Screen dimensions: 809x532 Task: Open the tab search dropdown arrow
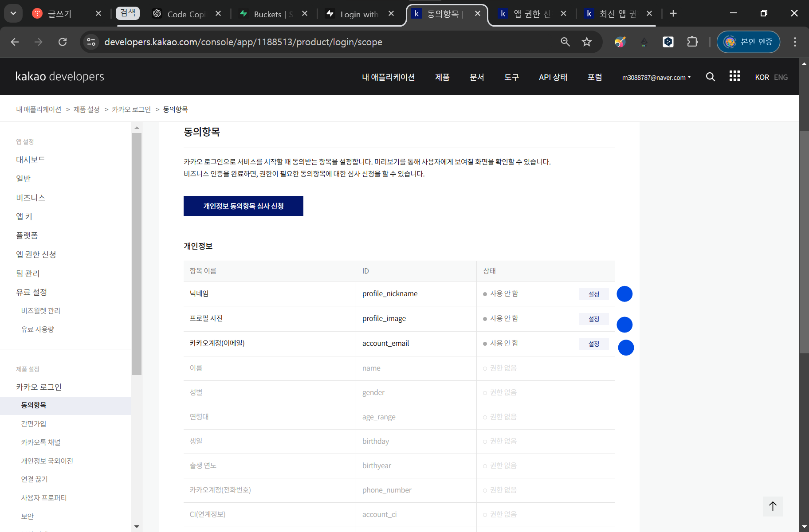13,13
